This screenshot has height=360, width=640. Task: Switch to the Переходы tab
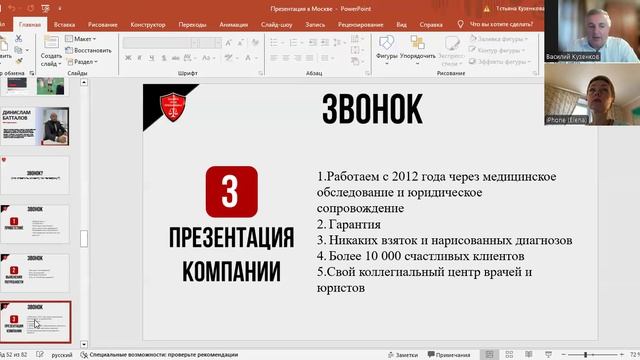[192, 24]
